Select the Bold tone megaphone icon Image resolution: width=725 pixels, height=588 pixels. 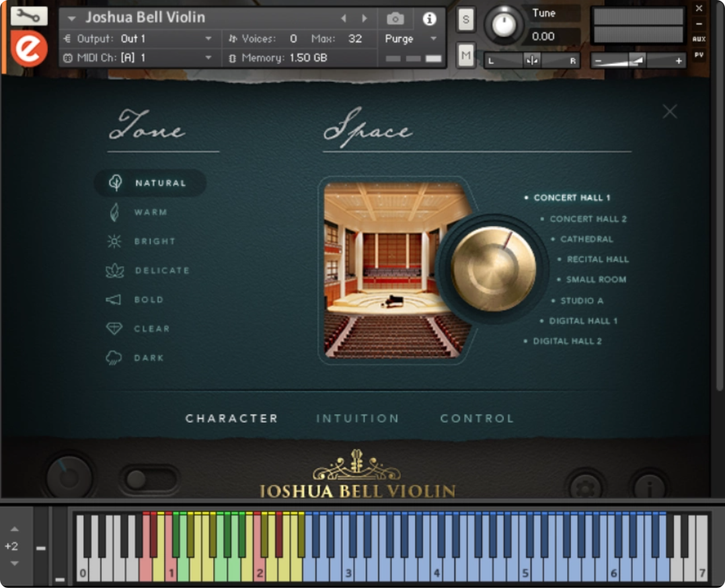coord(114,300)
